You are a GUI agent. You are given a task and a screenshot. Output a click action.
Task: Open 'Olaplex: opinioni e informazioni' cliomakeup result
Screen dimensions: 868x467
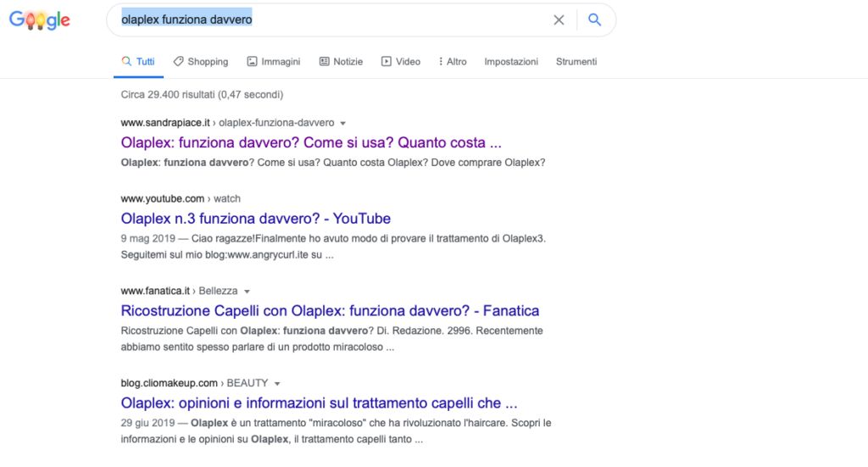(319, 403)
